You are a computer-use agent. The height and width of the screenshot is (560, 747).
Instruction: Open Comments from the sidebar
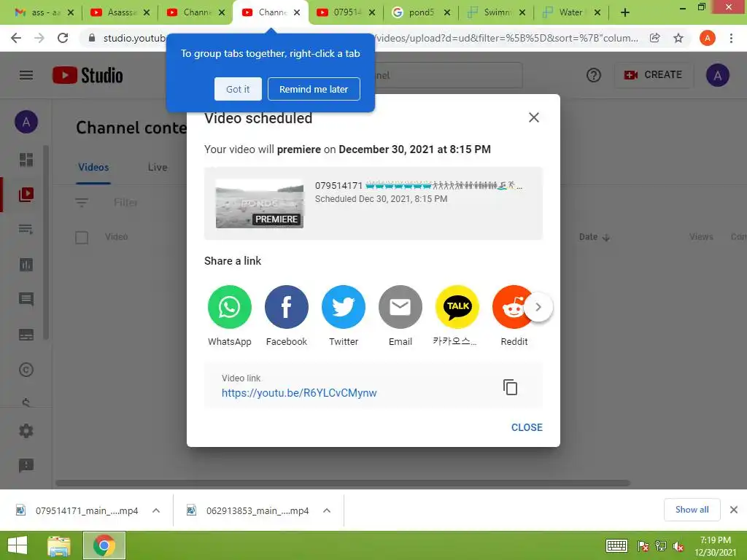coord(26,299)
